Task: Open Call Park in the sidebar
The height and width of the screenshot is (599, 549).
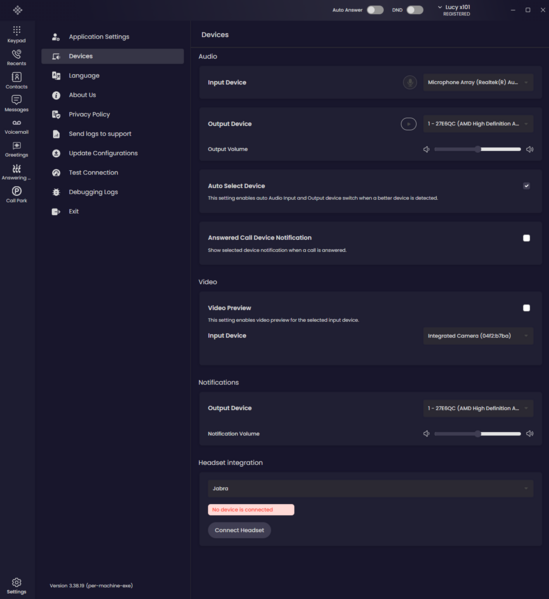Action: click(16, 194)
